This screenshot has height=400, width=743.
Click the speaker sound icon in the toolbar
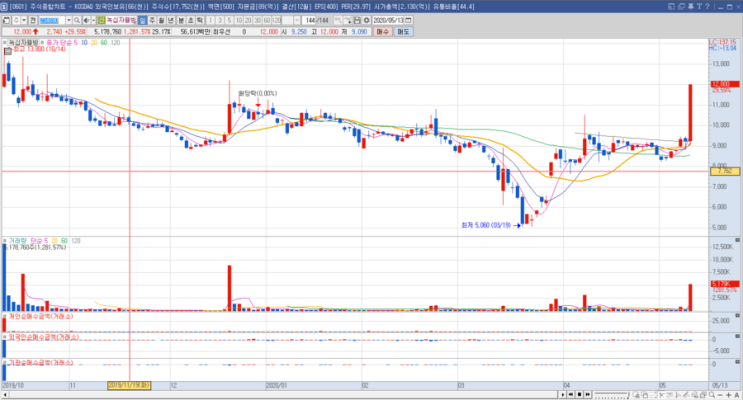86,20
